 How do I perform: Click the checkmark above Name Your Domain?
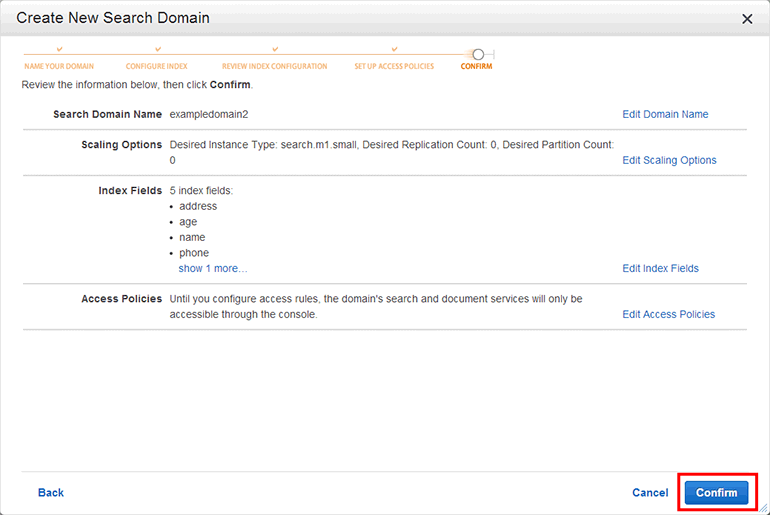pyautogui.click(x=59, y=49)
